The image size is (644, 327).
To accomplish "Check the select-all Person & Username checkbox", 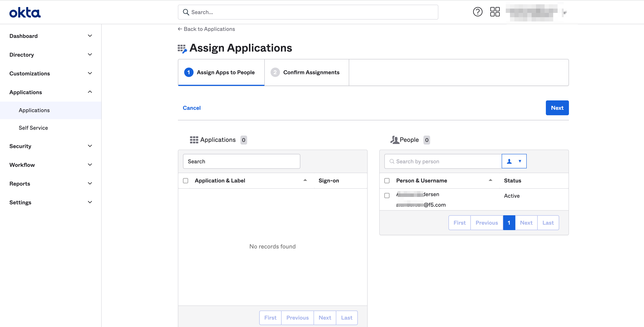I will (387, 180).
